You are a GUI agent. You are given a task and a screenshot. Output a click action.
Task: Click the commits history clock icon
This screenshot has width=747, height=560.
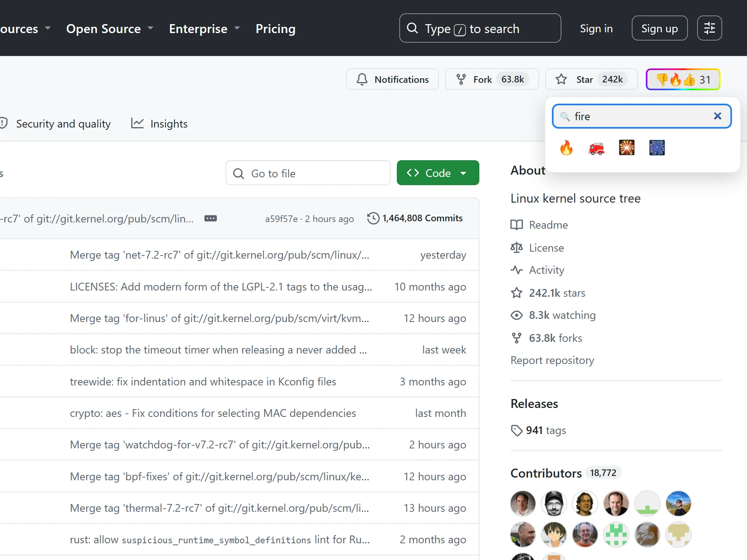pos(373,218)
